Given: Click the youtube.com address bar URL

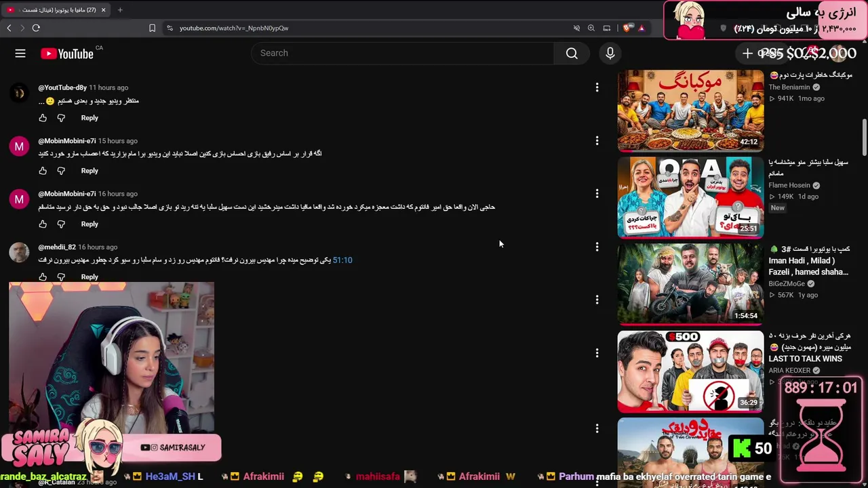Looking at the screenshot, I should click(x=234, y=28).
